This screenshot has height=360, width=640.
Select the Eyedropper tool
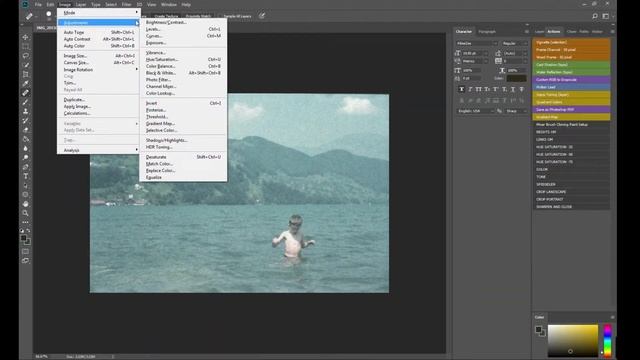coord(26,83)
